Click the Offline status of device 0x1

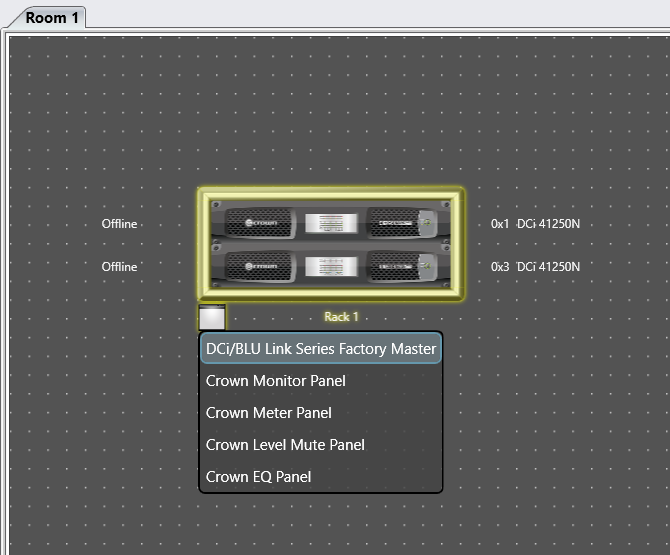point(119,224)
